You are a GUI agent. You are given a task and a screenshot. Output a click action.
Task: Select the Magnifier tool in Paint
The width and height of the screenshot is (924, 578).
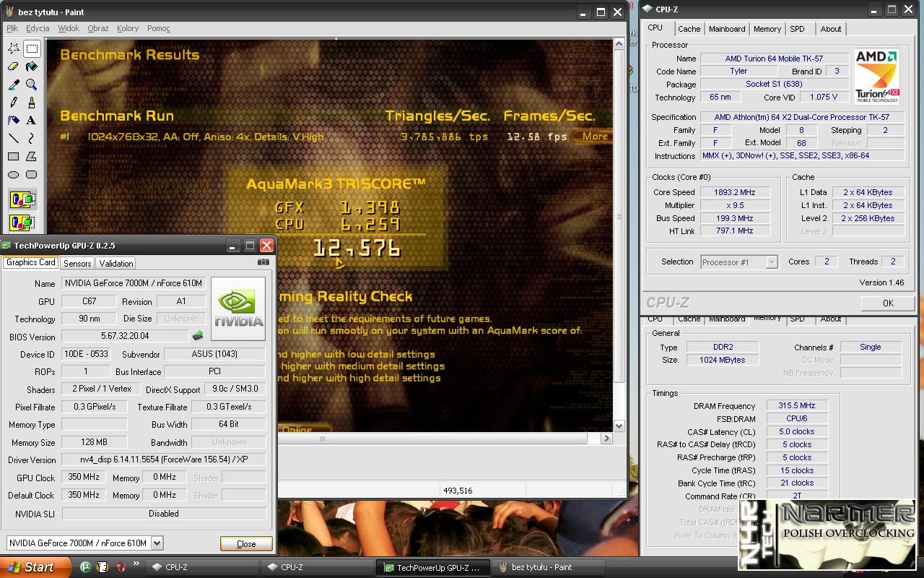coord(32,85)
